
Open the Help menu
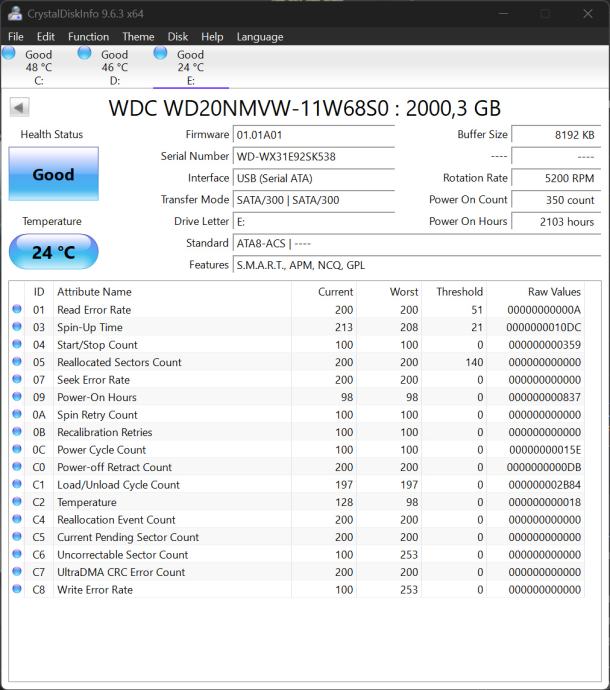[x=212, y=37]
